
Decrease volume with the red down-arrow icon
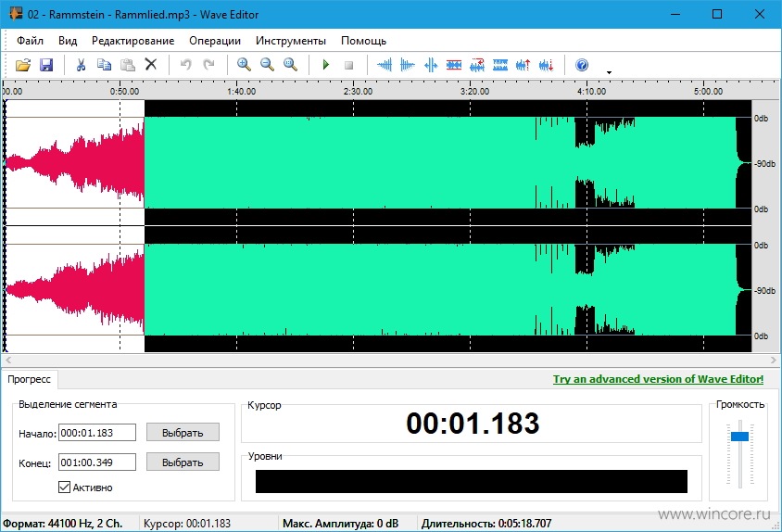pos(547,65)
